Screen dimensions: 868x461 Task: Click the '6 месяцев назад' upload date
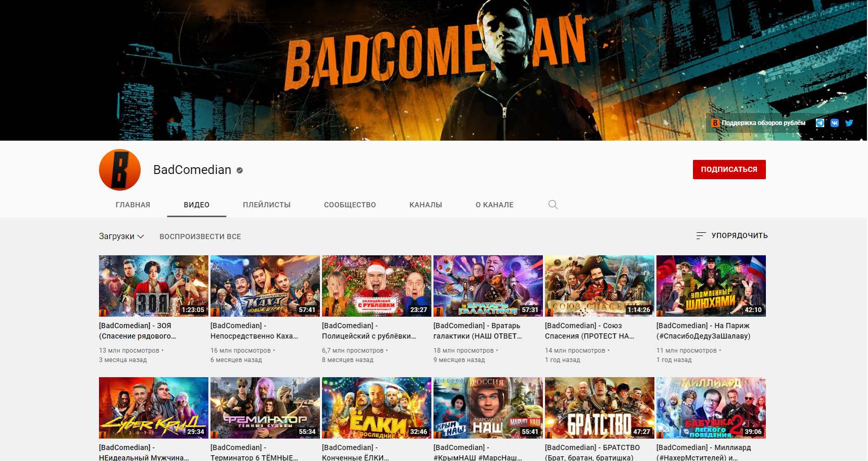coord(236,360)
